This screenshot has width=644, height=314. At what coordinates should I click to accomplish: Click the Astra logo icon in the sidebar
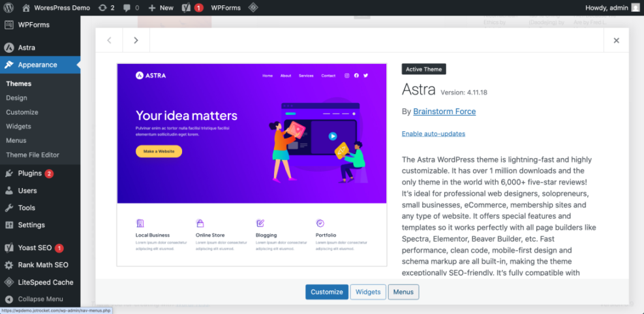click(8, 48)
